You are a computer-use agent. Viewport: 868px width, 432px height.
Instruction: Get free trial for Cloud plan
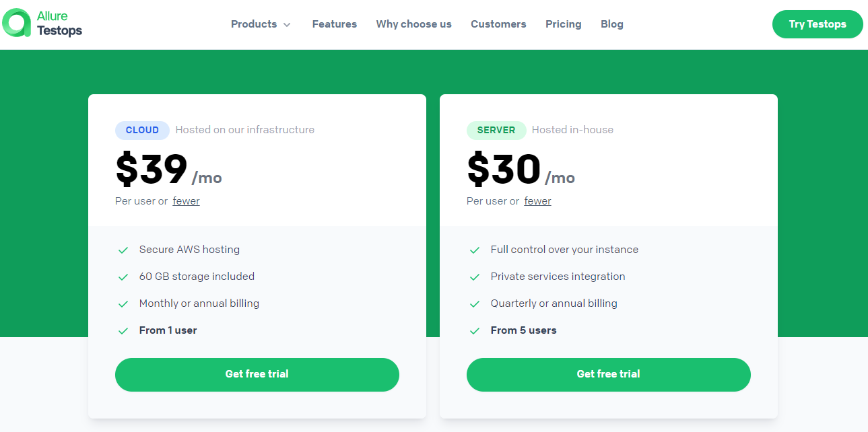tap(257, 374)
